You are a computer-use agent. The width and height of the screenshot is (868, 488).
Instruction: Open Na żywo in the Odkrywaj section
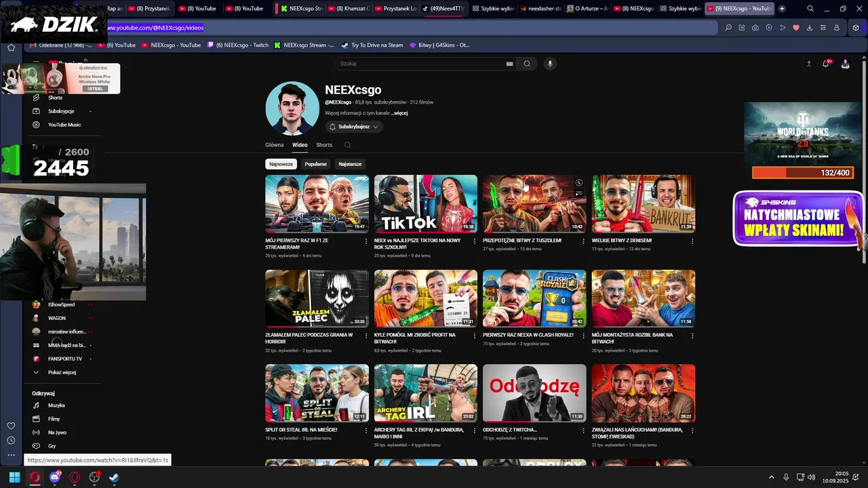pyautogui.click(x=57, y=432)
